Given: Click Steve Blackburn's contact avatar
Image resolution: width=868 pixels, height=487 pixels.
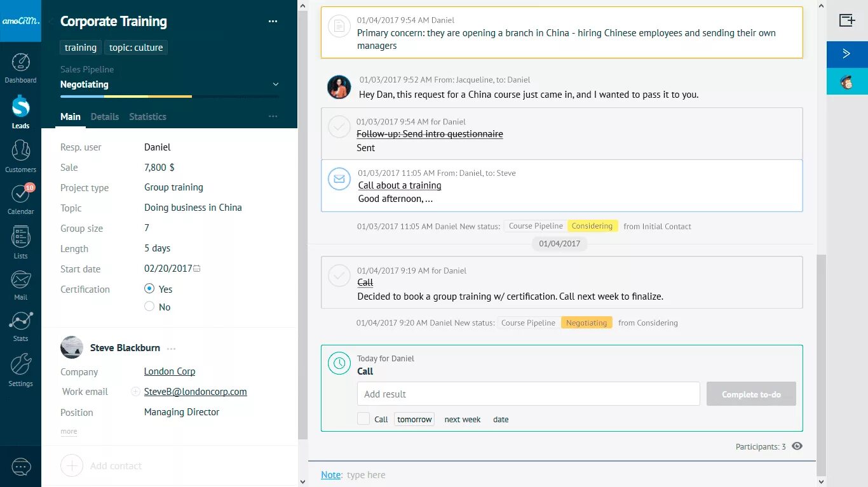Looking at the screenshot, I should tap(72, 347).
